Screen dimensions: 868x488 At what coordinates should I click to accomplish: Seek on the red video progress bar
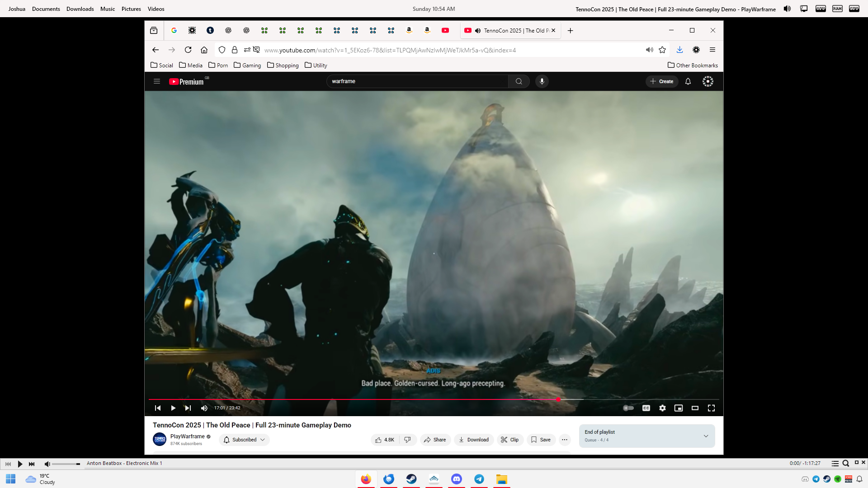coord(434,399)
